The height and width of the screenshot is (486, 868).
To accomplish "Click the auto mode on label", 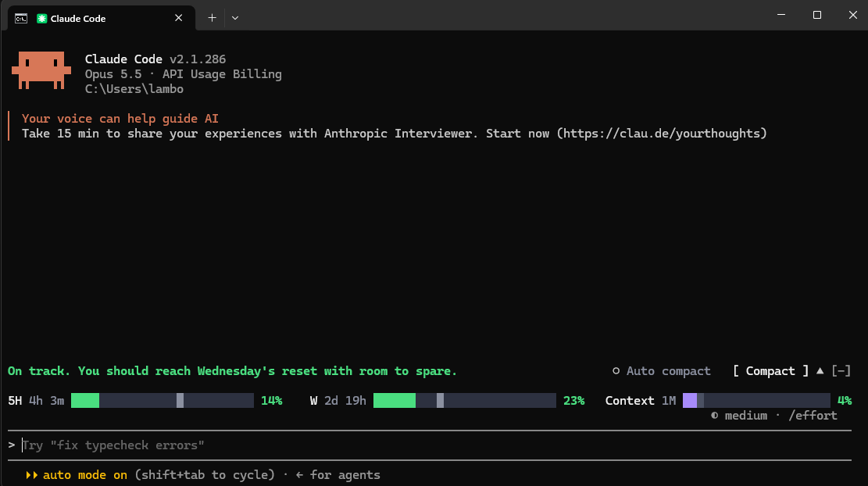I will 85,475.
